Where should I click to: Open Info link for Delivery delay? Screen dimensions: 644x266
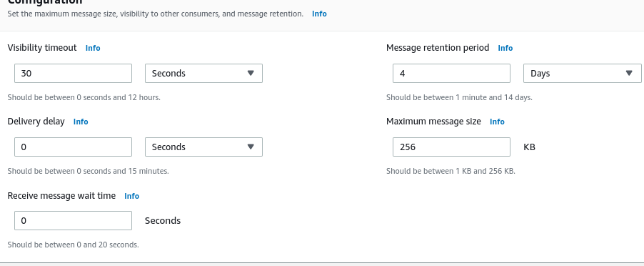click(x=81, y=122)
